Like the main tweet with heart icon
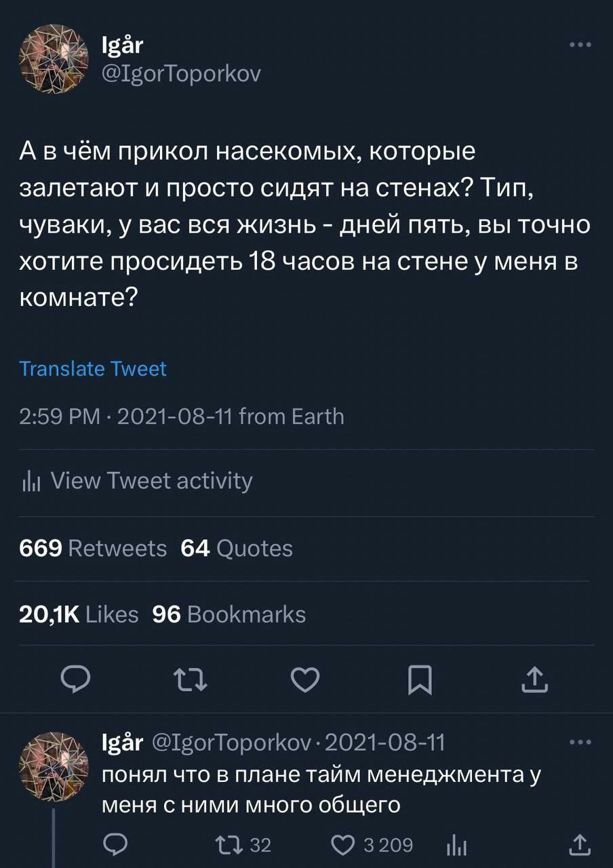The height and width of the screenshot is (868, 613). (x=305, y=680)
